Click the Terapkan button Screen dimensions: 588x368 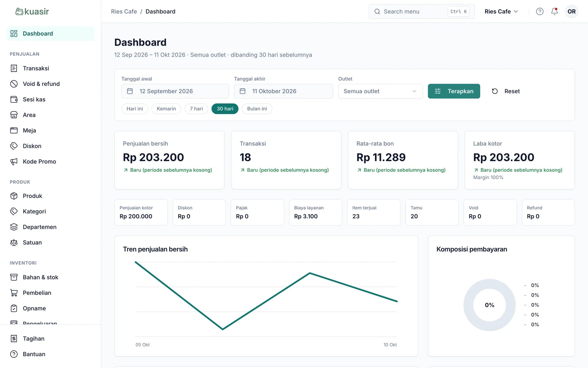(x=454, y=91)
